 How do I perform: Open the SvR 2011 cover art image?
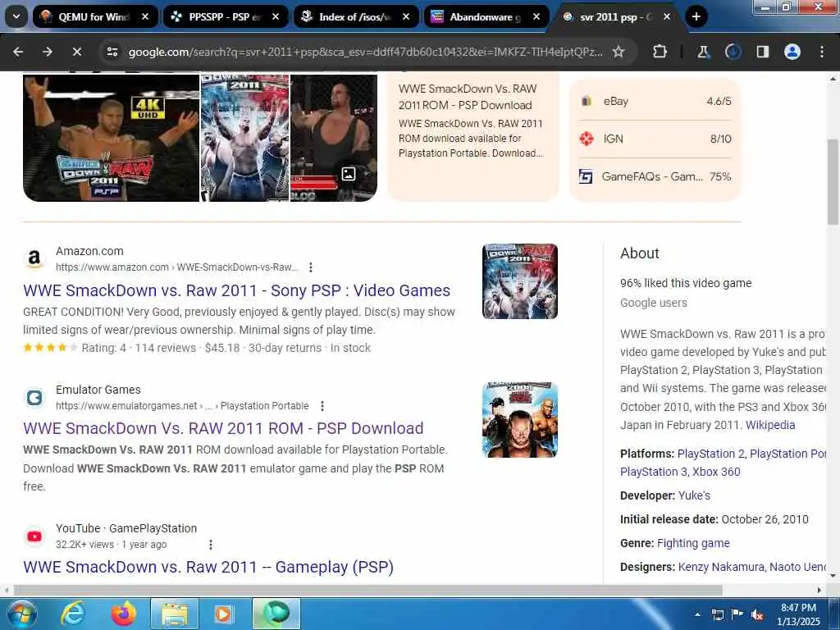[x=244, y=138]
